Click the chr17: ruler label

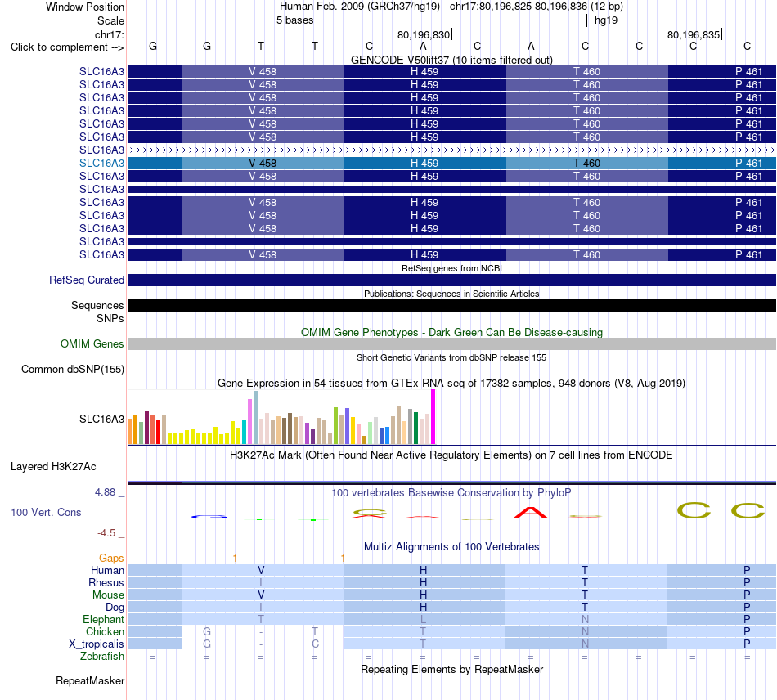(109, 34)
